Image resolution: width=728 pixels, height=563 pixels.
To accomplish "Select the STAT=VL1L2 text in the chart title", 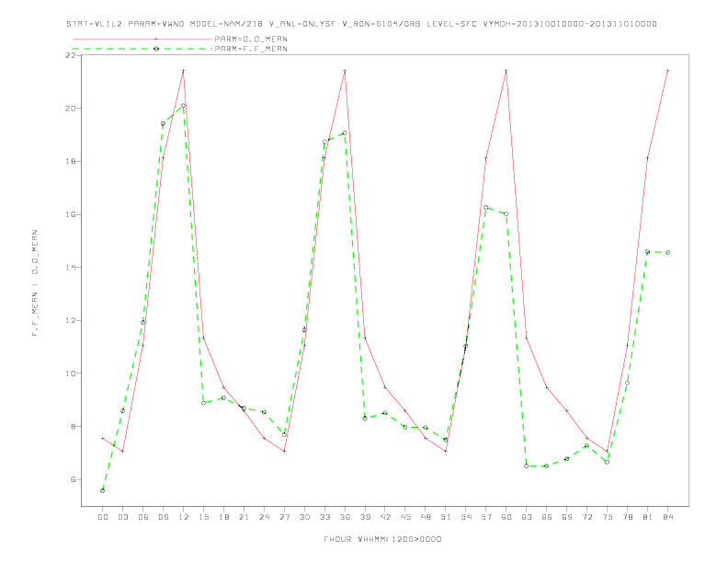I will tap(95, 24).
